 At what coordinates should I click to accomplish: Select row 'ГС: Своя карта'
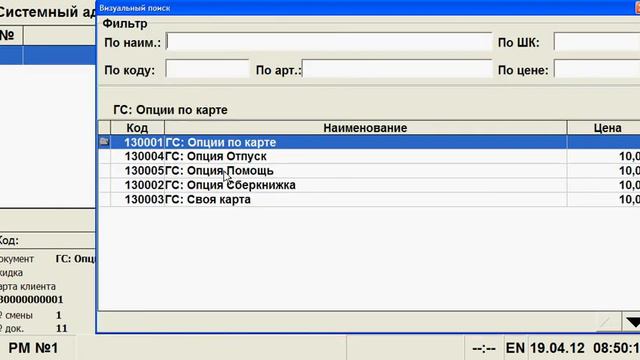(369, 199)
